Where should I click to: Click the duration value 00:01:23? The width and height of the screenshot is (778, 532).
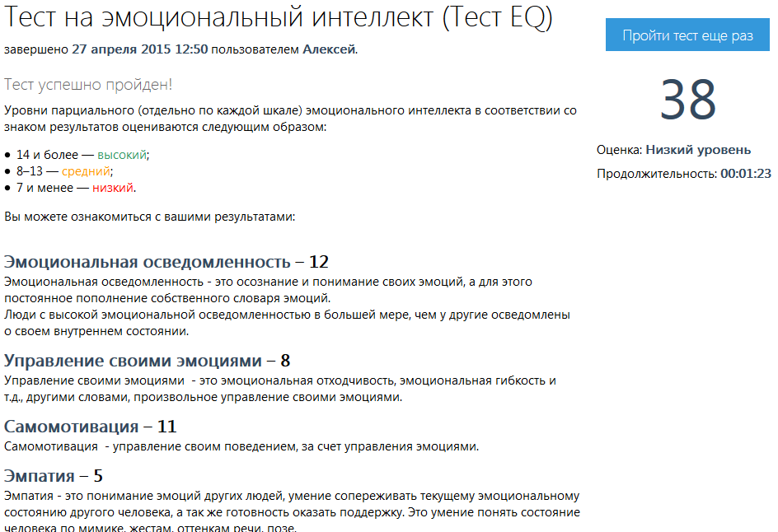coord(745,174)
